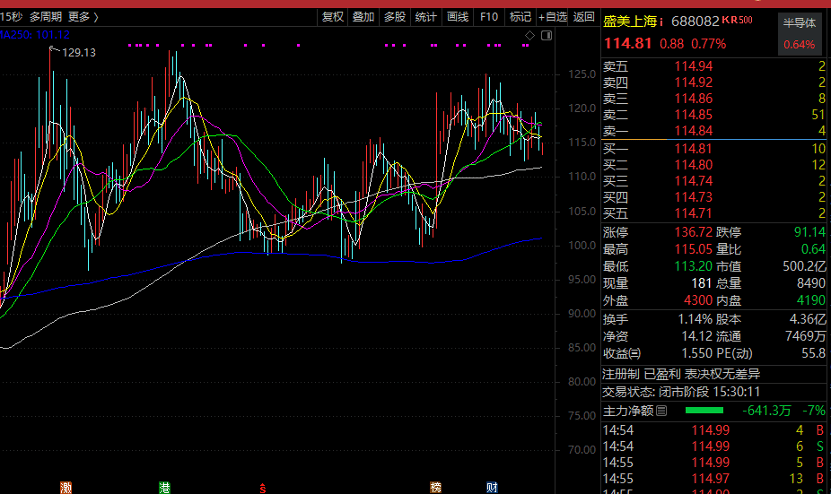Select the 卖五 price 114.94
This screenshot has height=494, width=832.
coord(694,66)
